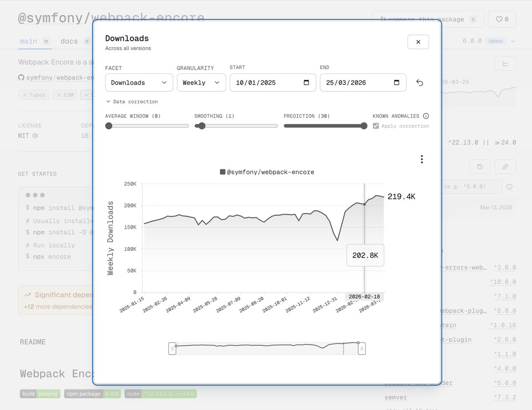Viewport: 532px width, 410px height.
Task: Close the Downloads dialog with X button
Action: coord(418,42)
